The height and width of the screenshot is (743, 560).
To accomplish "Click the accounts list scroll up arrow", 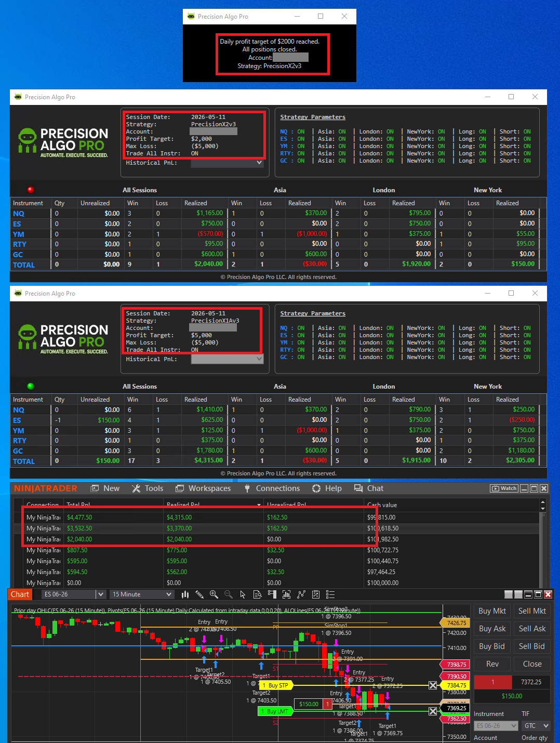I will [x=543, y=503].
